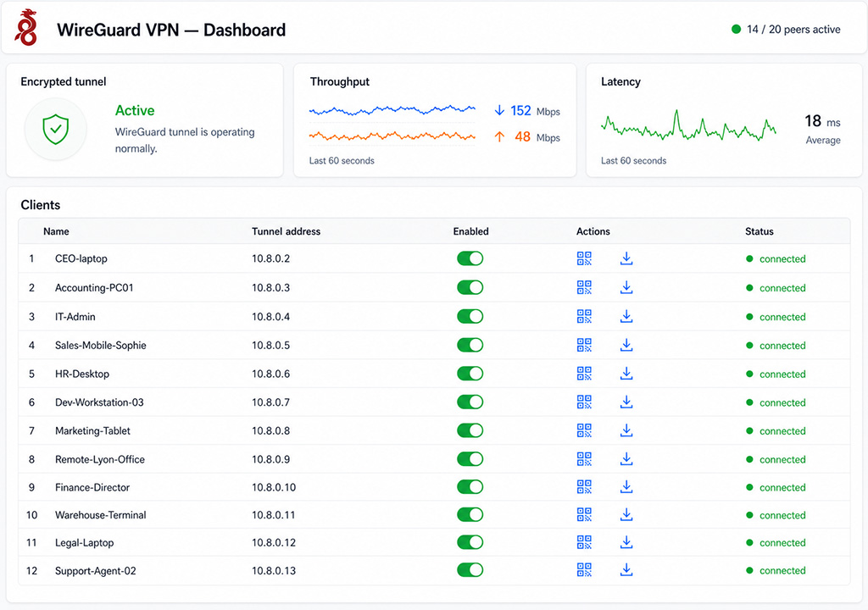Show QR code for Marketing-Tablet

(x=584, y=430)
